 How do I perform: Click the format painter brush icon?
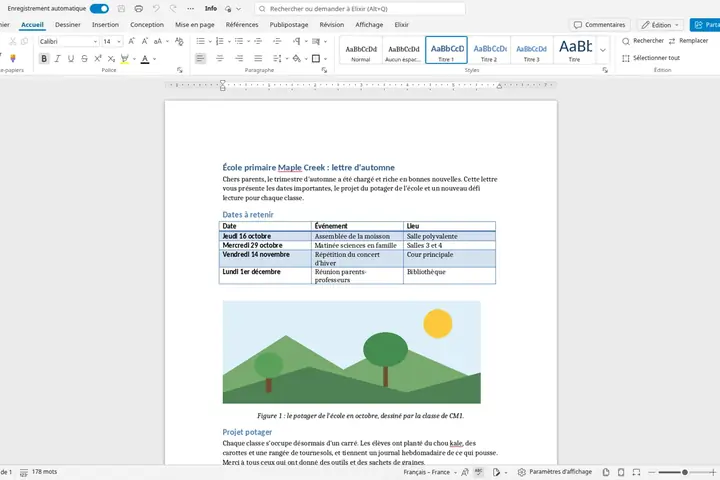click(x=13, y=58)
